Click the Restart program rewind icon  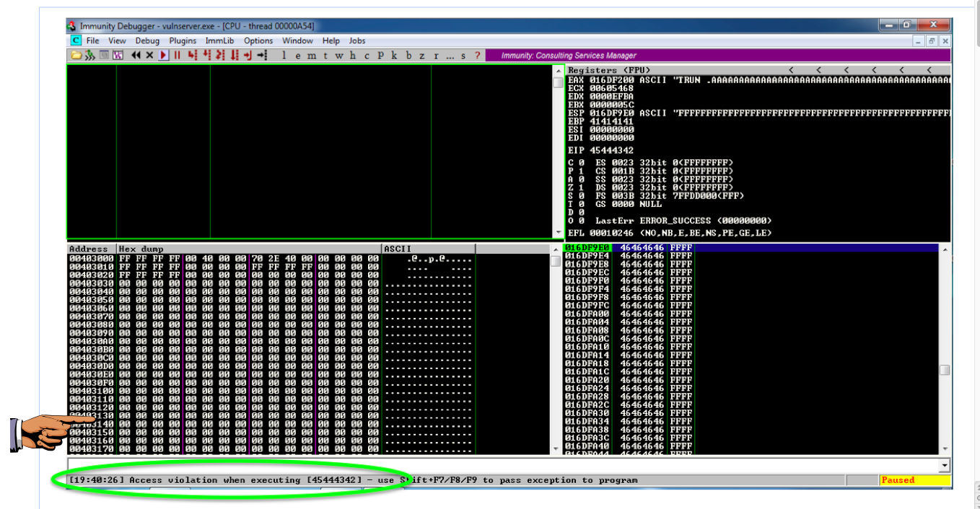click(x=136, y=55)
